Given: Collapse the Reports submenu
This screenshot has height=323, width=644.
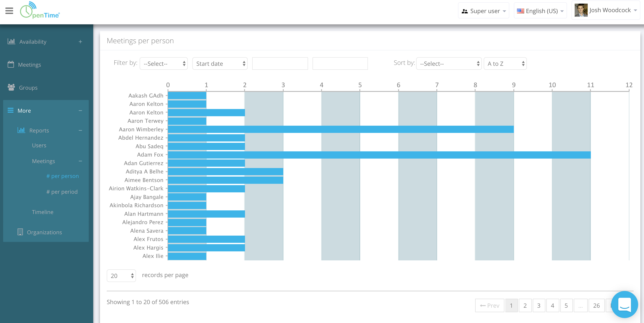Looking at the screenshot, I should click(80, 130).
